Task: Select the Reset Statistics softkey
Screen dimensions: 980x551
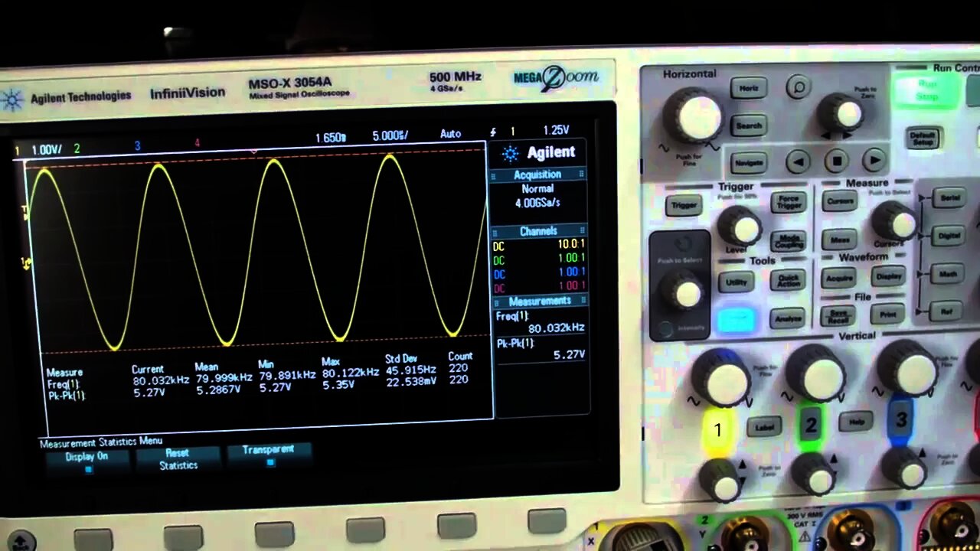Action: (178, 459)
